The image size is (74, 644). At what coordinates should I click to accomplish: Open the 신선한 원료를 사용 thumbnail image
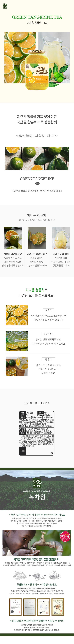click(x=12, y=238)
